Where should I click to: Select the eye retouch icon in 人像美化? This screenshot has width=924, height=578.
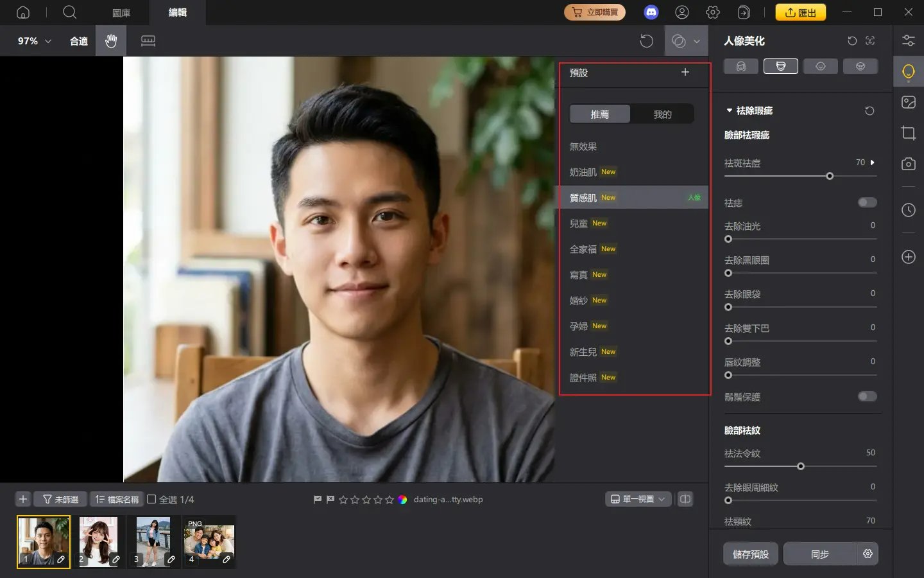point(820,66)
